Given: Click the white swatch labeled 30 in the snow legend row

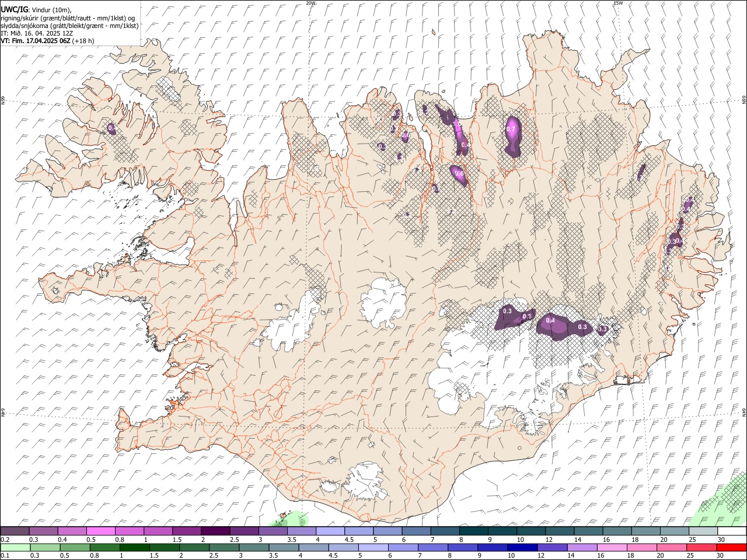Looking at the screenshot, I should pyautogui.click(x=732, y=531).
